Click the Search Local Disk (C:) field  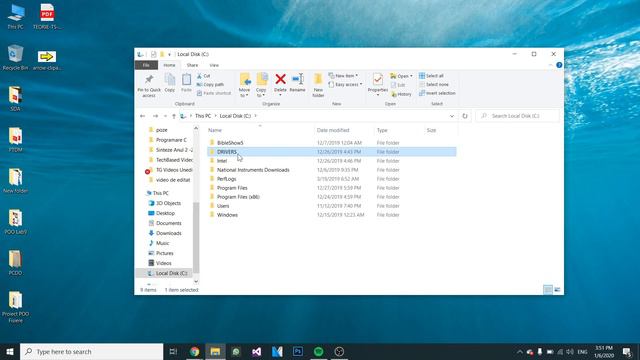click(x=518, y=116)
